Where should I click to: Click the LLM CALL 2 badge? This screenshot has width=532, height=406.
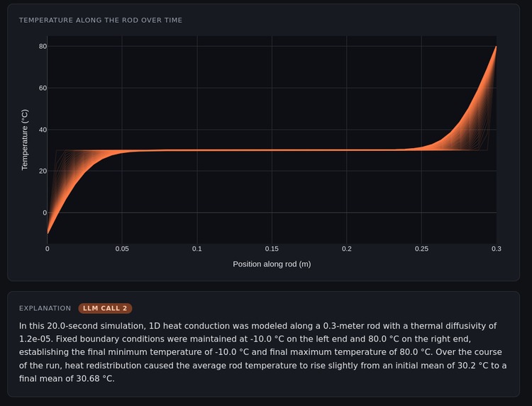(105, 308)
